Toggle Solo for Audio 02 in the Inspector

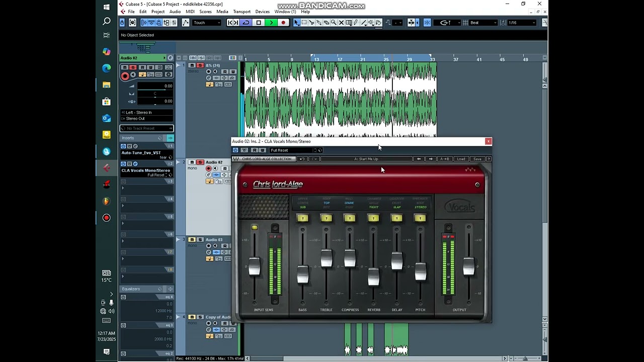click(133, 67)
